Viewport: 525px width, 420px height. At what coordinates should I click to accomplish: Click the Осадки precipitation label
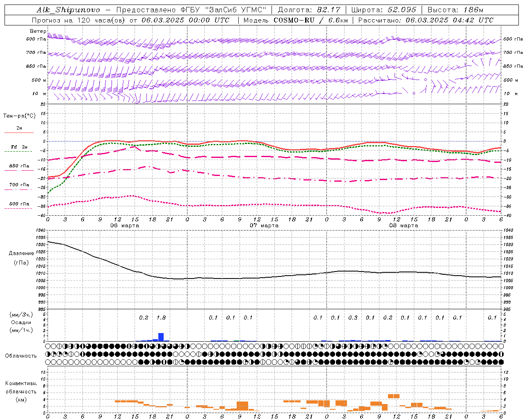point(21,322)
